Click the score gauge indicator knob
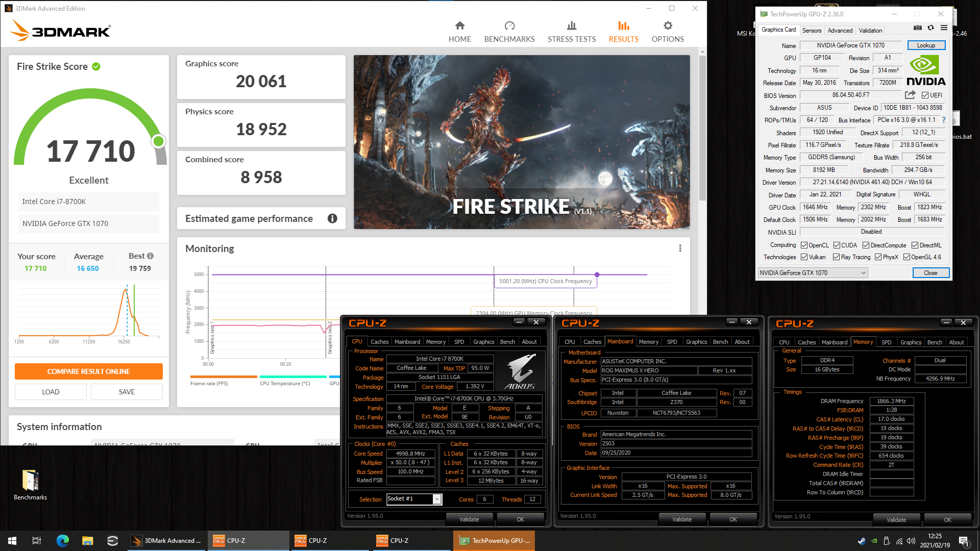This screenshot has height=551, width=980. point(159,141)
